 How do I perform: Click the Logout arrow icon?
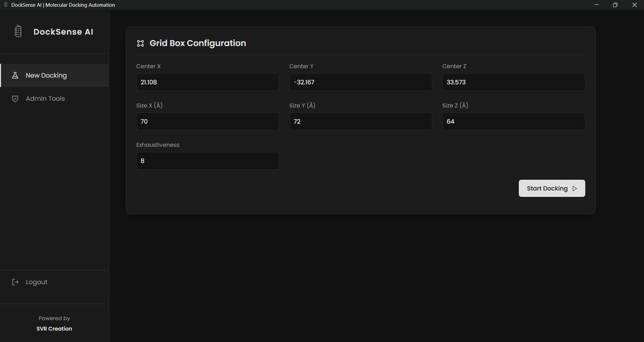(15, 282)
